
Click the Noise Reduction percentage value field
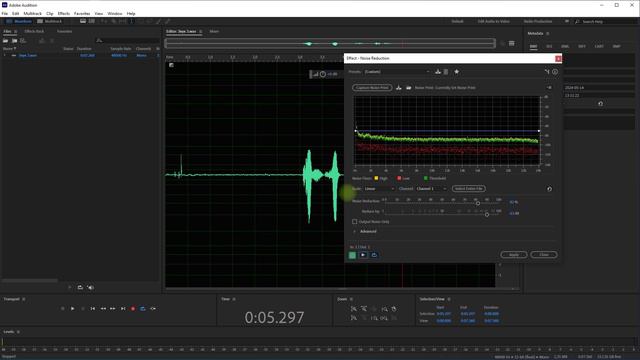(513, 202)
